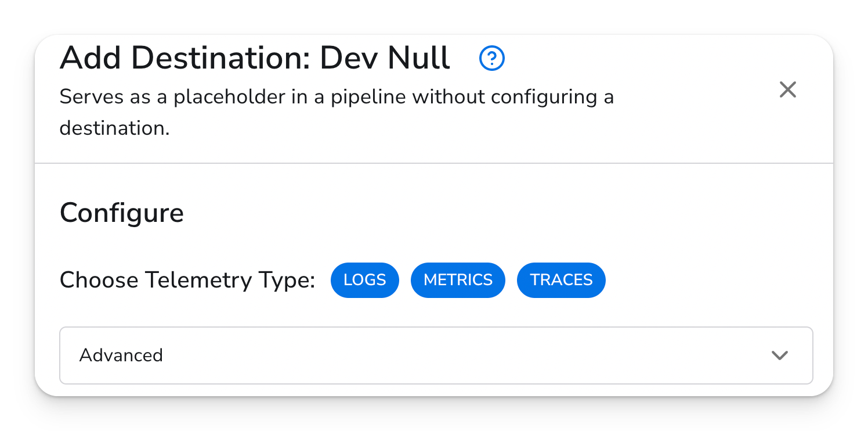Viewport: 868px width, 431px height.
Task: Toggle TRACES telemetry off
Action: click(561, 280)
